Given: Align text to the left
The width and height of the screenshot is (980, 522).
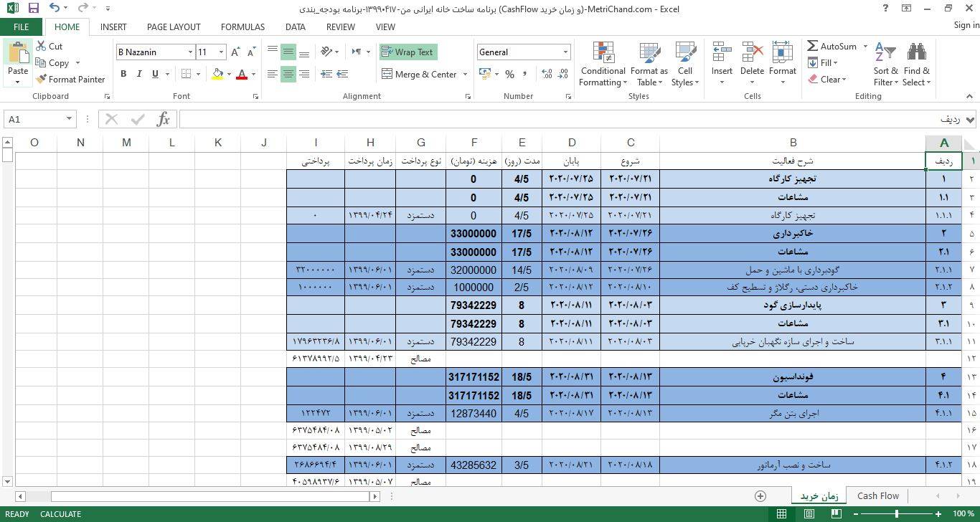Looking at the screenshot, I should pos(273,74).
